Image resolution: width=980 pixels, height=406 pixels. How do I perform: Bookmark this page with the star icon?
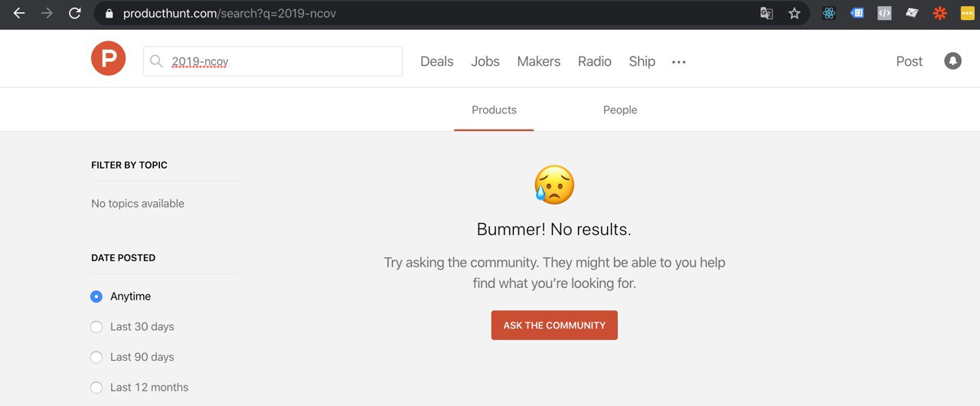coord(795,13)
